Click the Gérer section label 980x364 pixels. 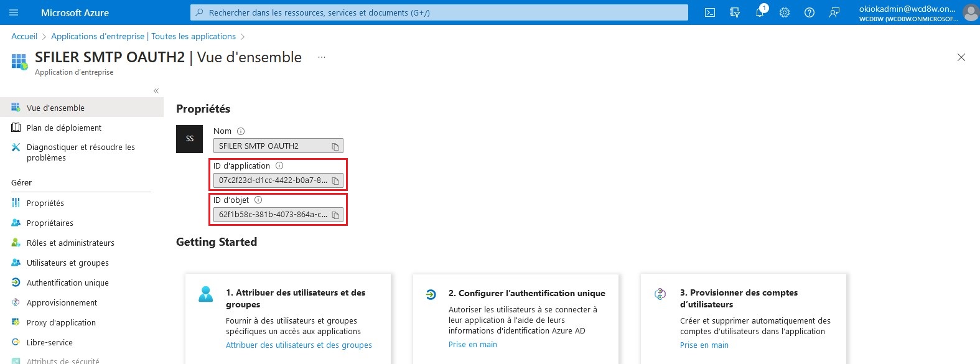[21, 183]
